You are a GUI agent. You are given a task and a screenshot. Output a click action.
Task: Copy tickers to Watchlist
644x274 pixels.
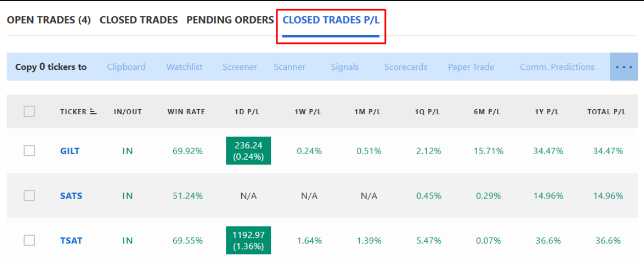pyautogui.click(x=185, y=67)
